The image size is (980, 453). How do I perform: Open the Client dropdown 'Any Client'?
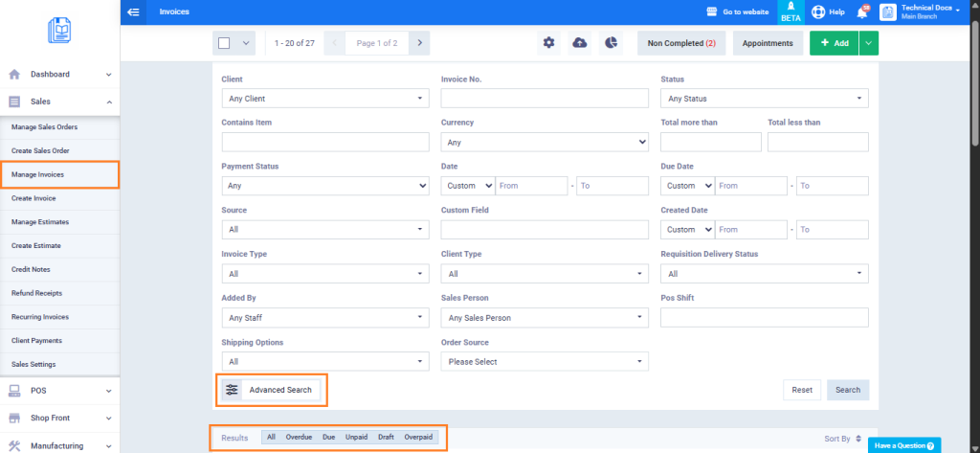pyautogui.click(x=325, y=99)
